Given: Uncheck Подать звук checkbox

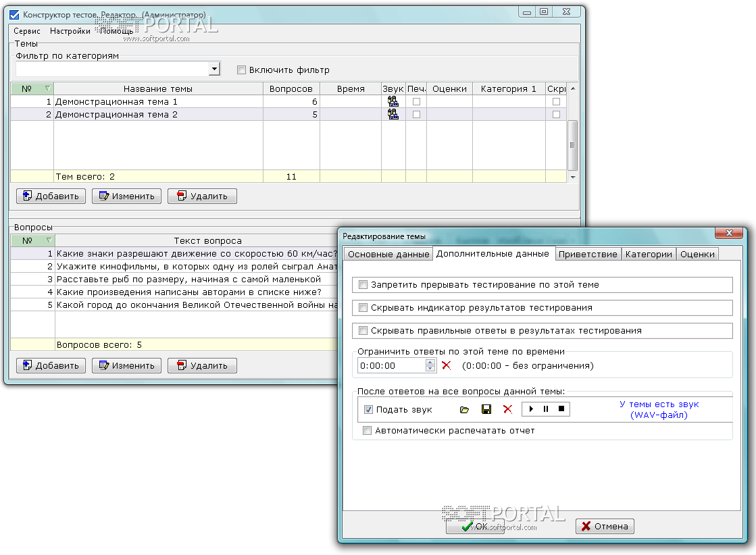Looking at the screenshot, I should (x=368, y=410).
